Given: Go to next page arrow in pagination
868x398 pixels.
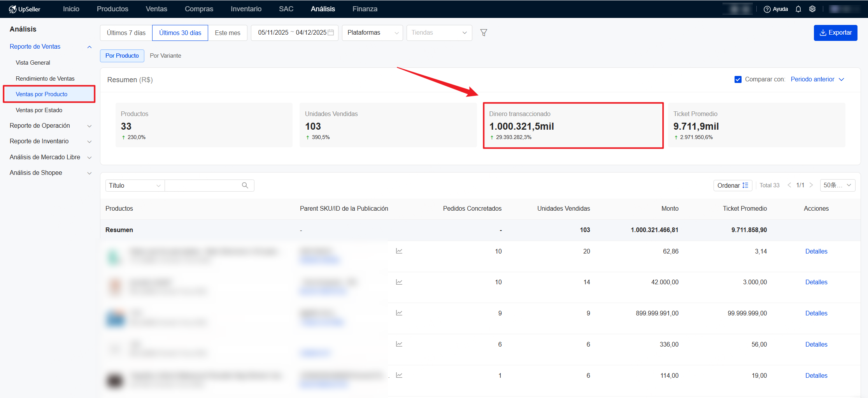Looking at the screenshot, I should (811, 185).
